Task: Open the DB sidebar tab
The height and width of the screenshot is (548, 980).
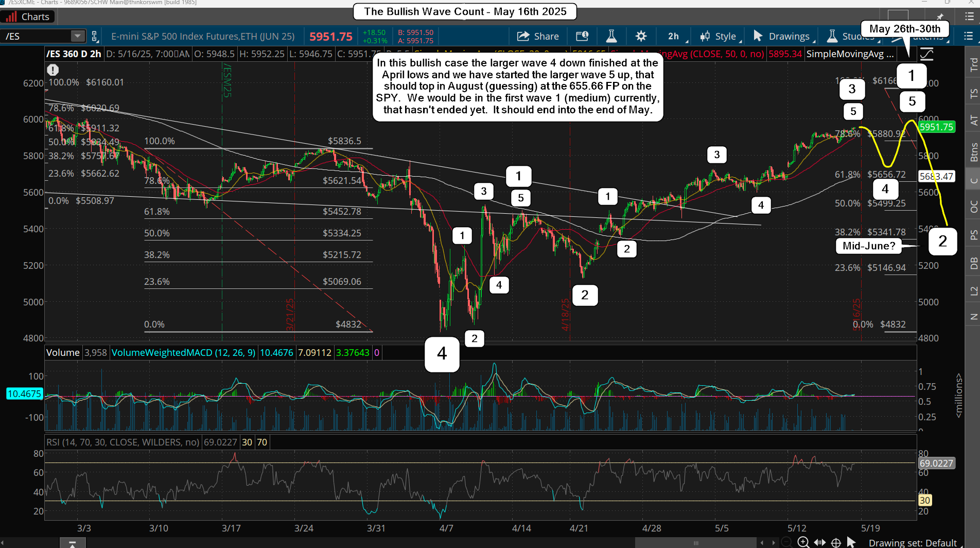Action: pos(973,263)
